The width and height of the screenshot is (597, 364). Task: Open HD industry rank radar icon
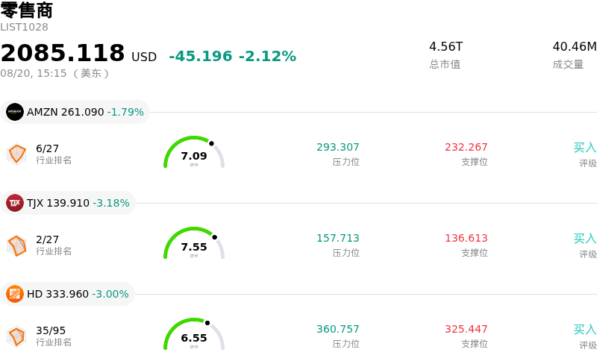point(16,336)
